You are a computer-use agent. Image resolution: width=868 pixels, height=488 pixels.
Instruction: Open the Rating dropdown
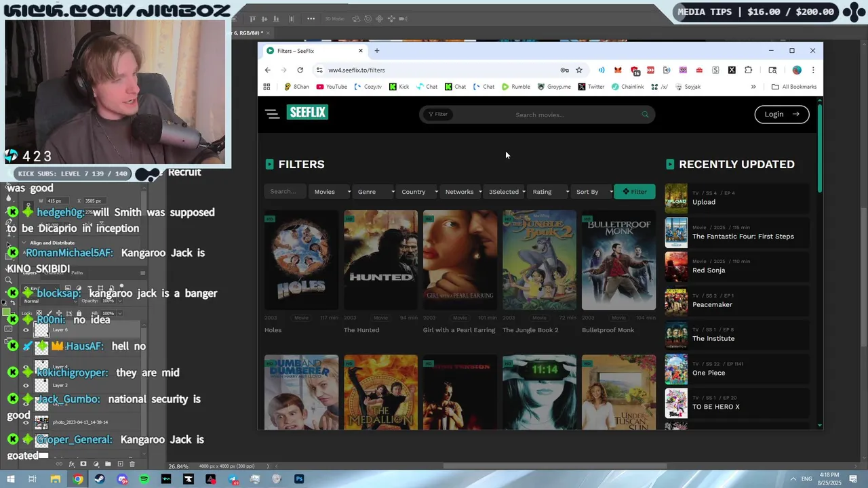pos(549,192)
